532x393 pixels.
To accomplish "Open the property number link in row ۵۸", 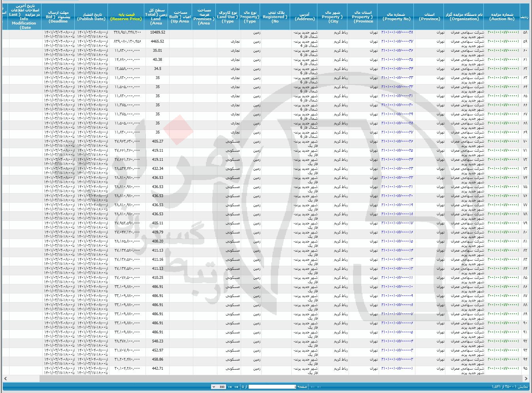I will 397,32.
